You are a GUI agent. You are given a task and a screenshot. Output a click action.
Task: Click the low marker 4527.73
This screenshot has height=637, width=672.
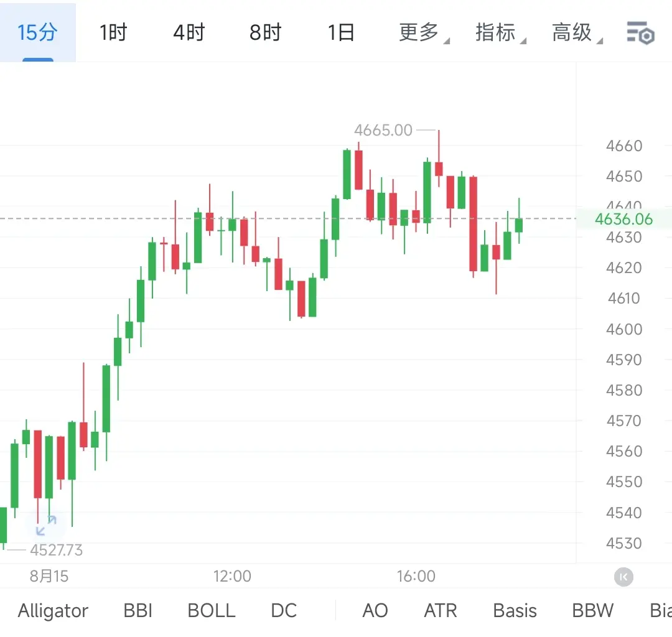pos(56,550)
